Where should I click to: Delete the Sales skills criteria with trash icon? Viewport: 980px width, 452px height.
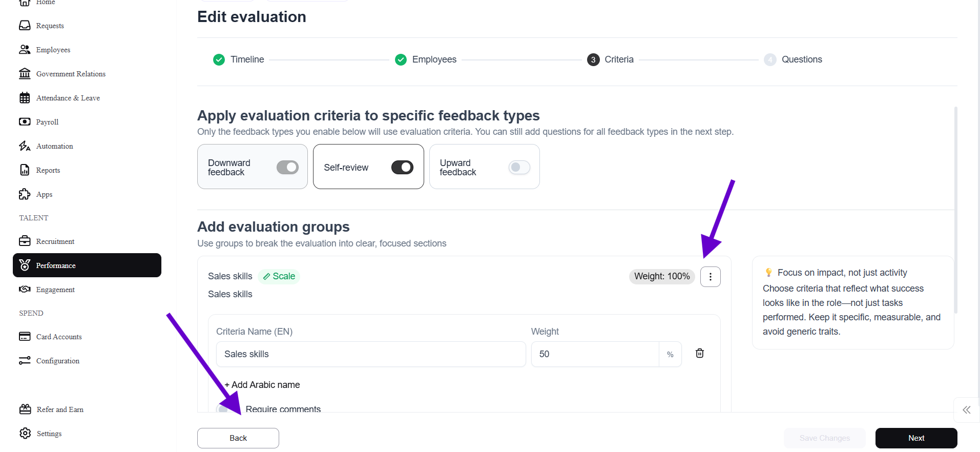click(x=699, y=354)
